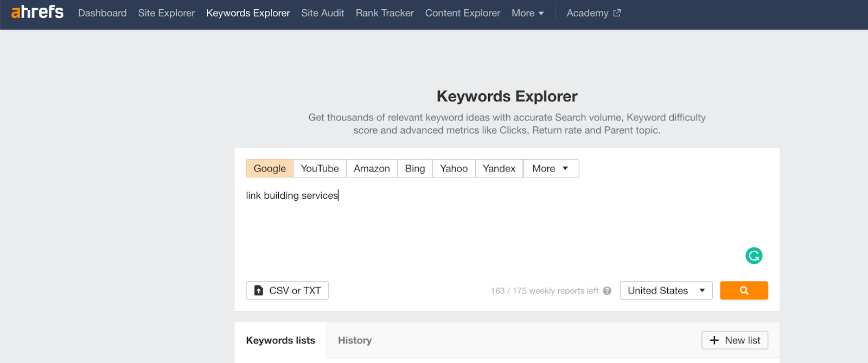Click the orange search magnifier button
Screen dimensions: 868x363
coord(744,290)
